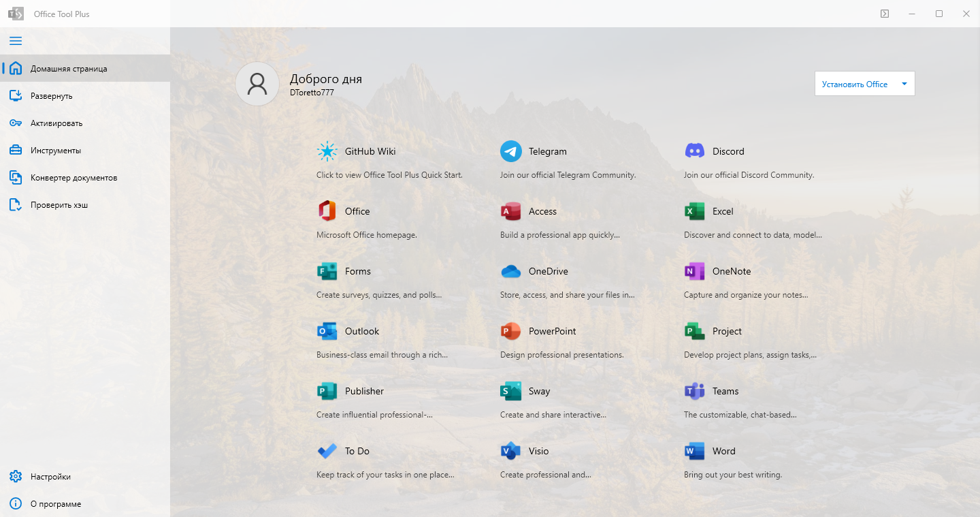
Task: Click the Teams icon
Action: (695, 391)
